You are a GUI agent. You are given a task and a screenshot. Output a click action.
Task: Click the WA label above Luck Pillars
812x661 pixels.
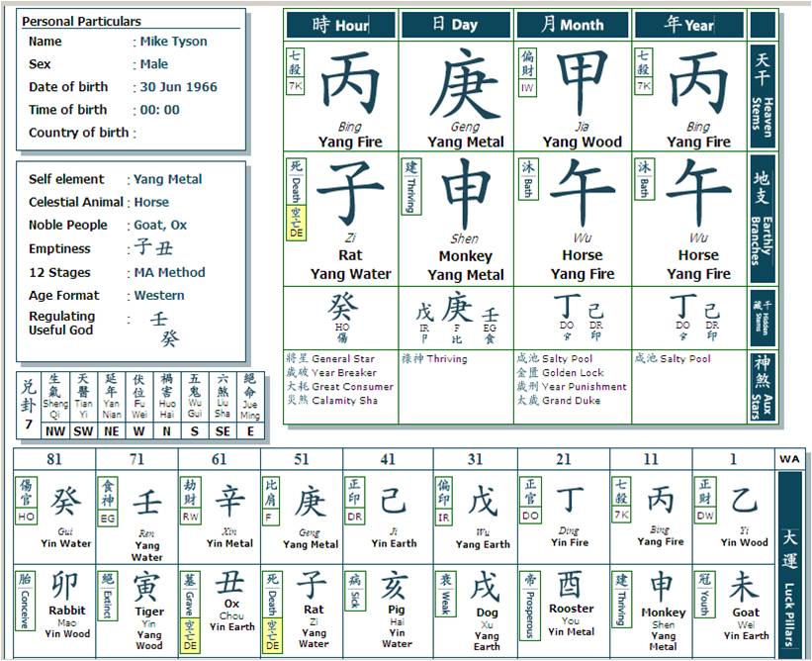click(789, 459)
